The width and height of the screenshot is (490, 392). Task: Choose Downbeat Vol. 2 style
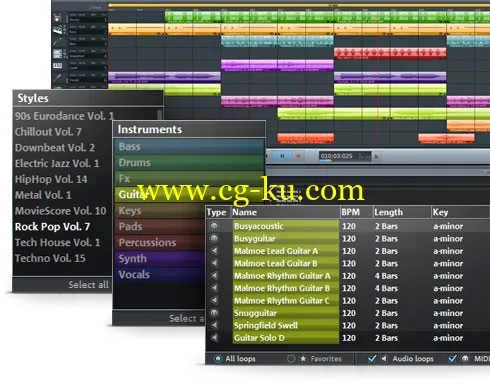pos(55,147)
